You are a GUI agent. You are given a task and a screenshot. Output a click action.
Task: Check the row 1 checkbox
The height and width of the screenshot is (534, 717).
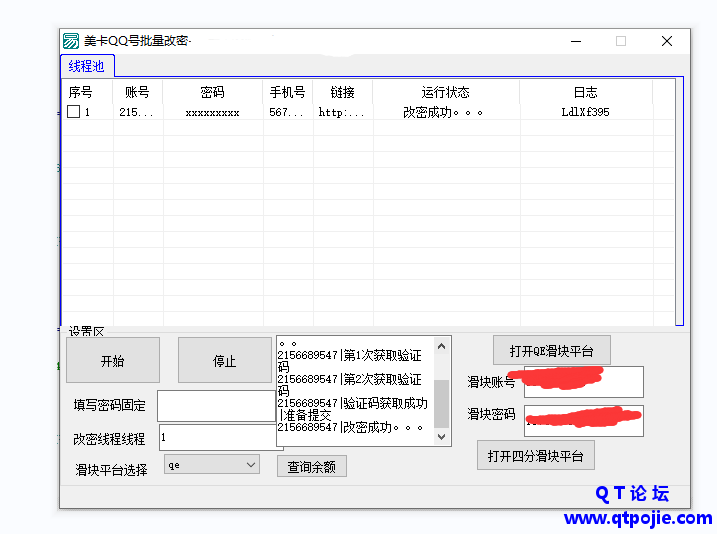click(74, 112)
